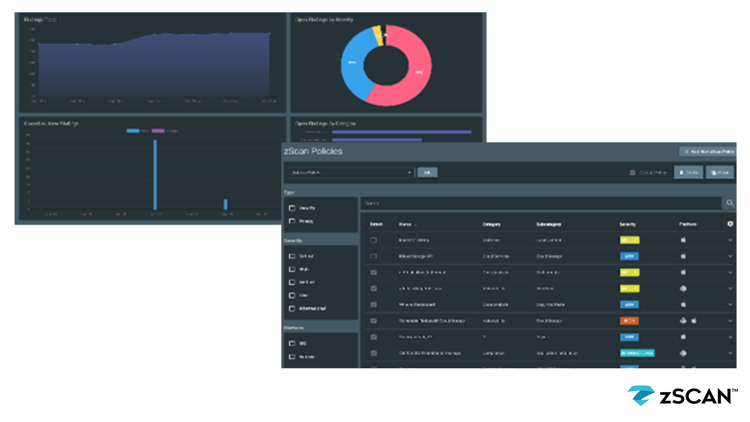Image resolution: width=750 pixels, height=422 pixels.
Task: Tick the Privacy type filter checkbox
Action: pyautogui.click(x=292, y=221)
